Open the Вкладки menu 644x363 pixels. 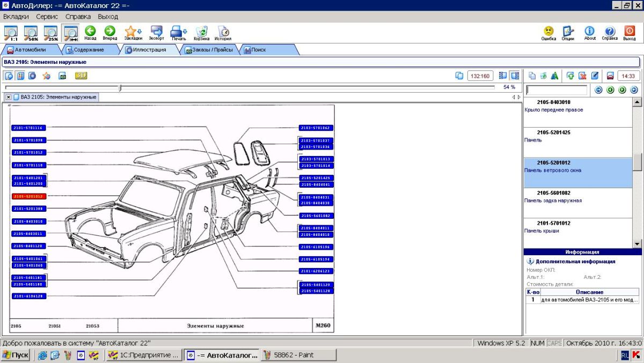coord(16,17)
